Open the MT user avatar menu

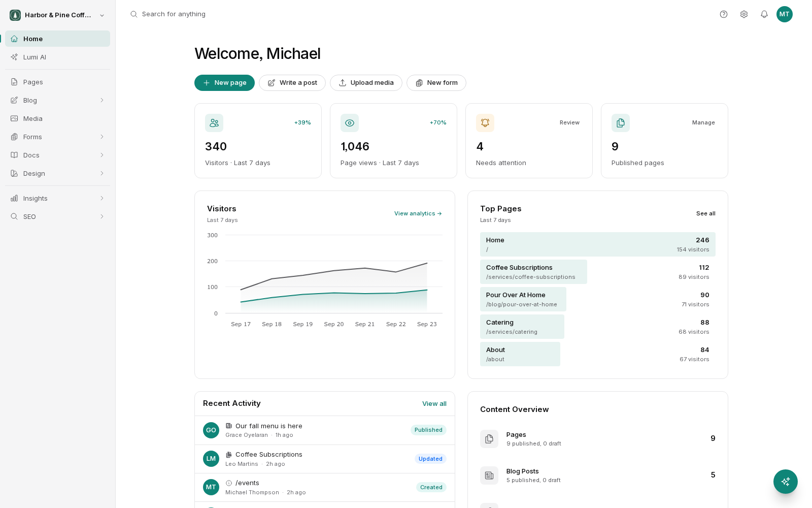785,14
